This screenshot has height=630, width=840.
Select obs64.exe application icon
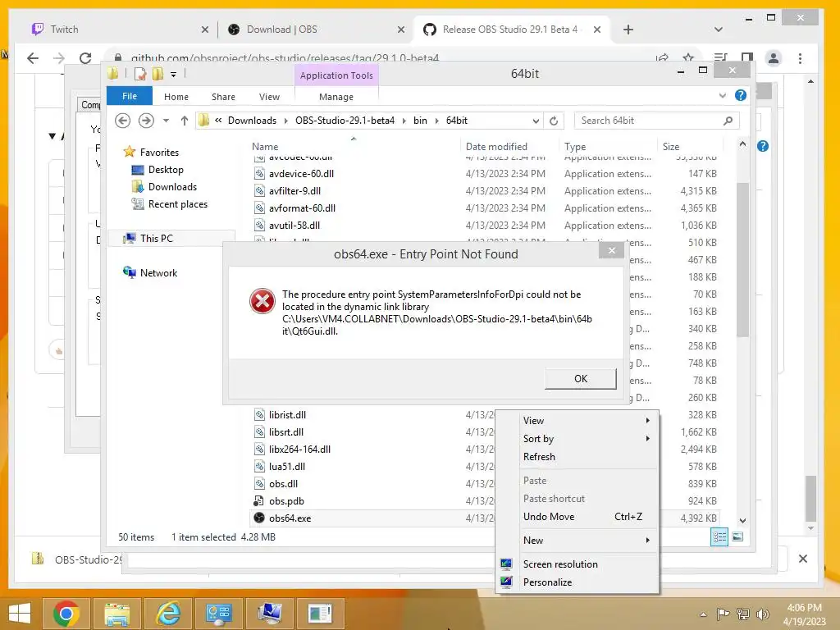click(x=259, y=518)
